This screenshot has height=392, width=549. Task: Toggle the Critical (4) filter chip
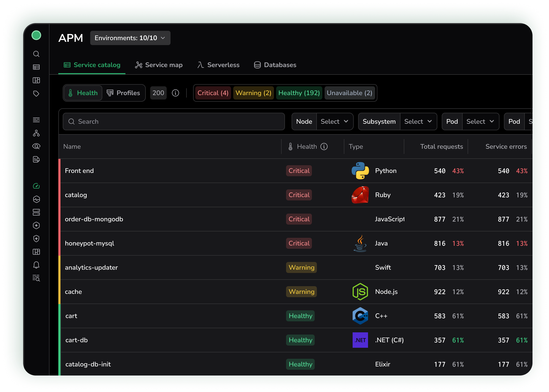tap(213, 93)
